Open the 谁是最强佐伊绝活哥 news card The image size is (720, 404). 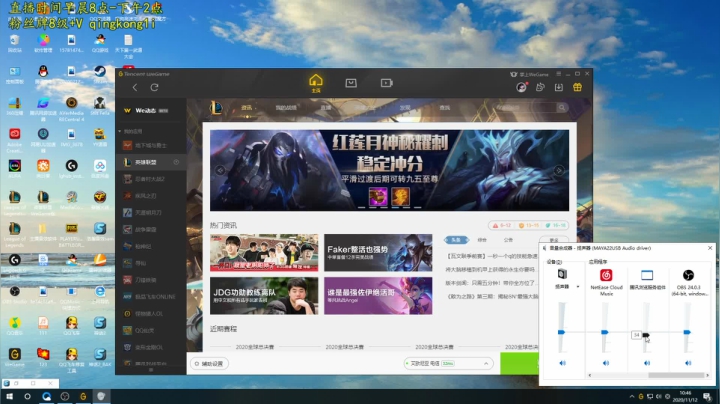pyautogui.click(x=378, y=296)
